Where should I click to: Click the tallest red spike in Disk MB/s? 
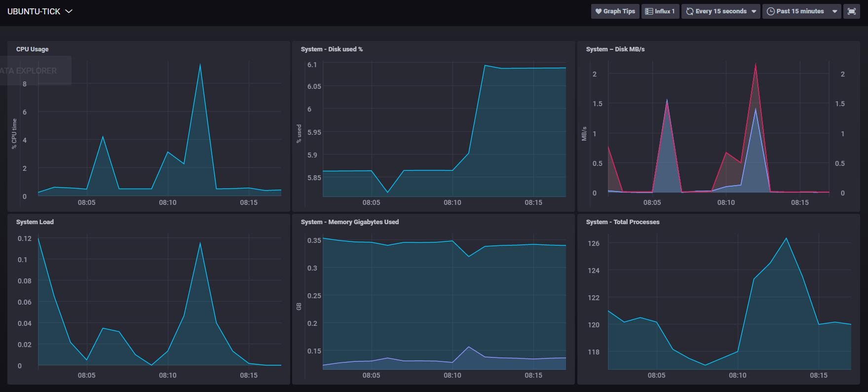pos(755,64)
